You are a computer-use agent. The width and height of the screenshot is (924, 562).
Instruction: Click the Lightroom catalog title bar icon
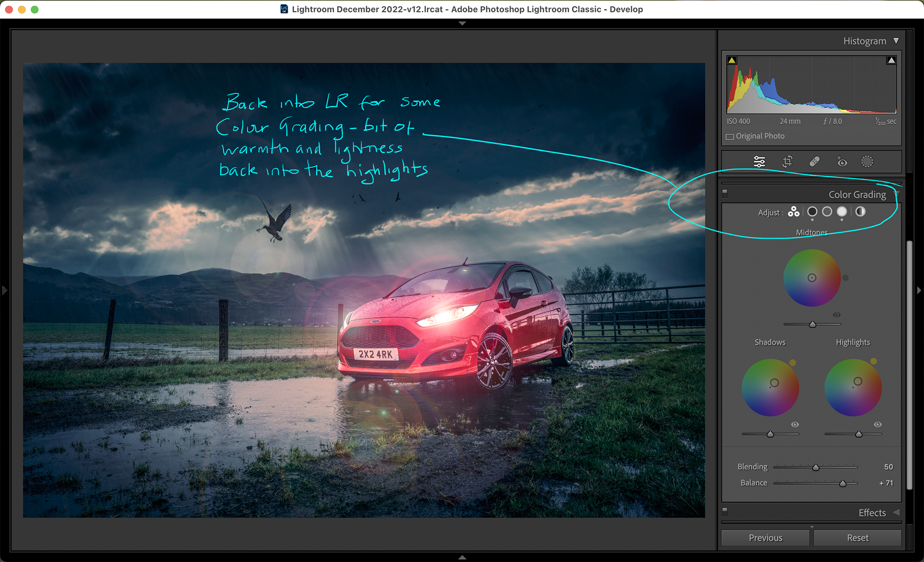284,9
